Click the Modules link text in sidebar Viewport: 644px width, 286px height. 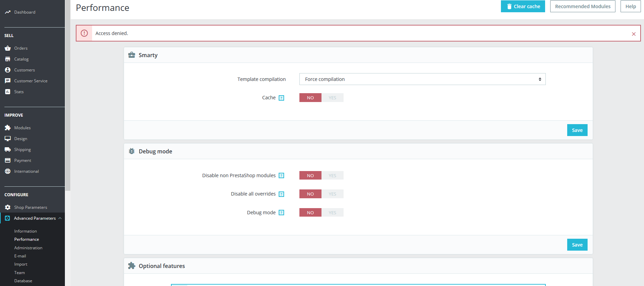(22, 128)
